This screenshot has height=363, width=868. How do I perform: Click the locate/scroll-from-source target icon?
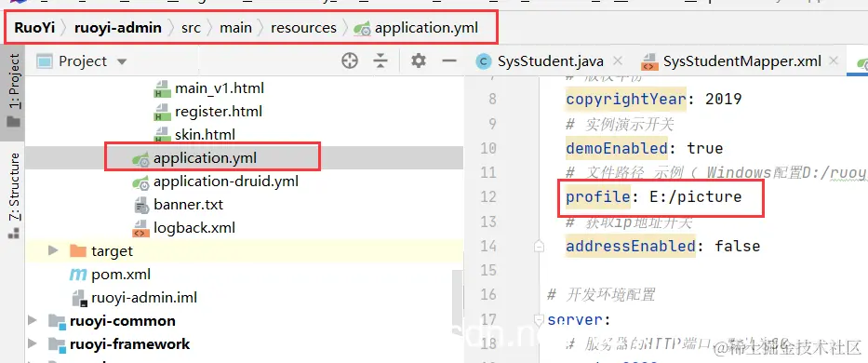pos(350,60)
